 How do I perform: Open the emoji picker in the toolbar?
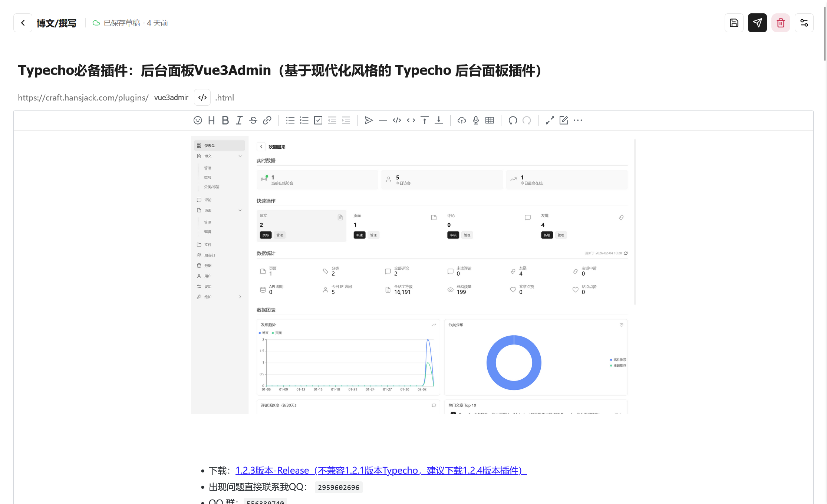pyautogui.click(x=198, y=120)
